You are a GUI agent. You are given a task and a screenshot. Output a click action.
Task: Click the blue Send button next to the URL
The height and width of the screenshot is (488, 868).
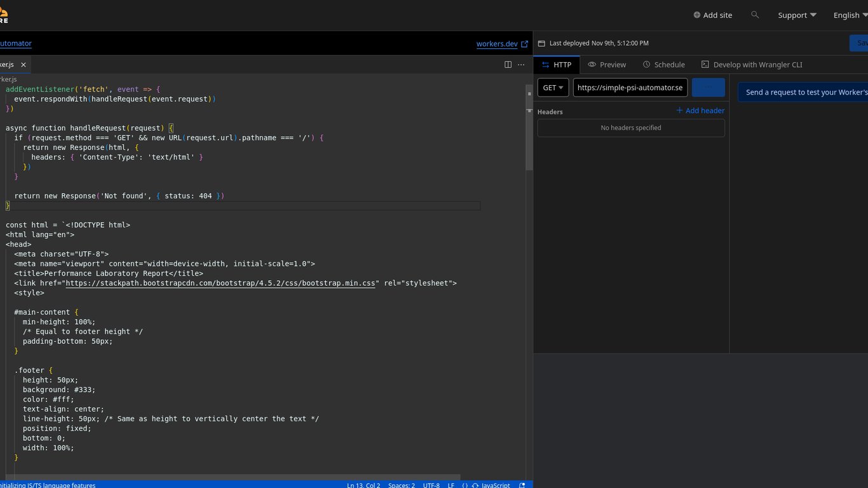click(708, 87)
